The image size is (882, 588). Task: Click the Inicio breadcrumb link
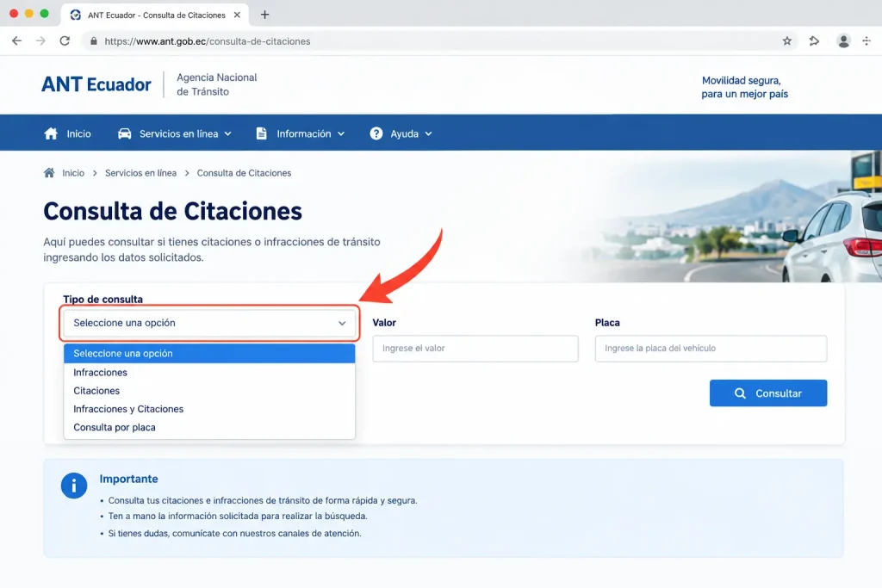tap(73, 173)
